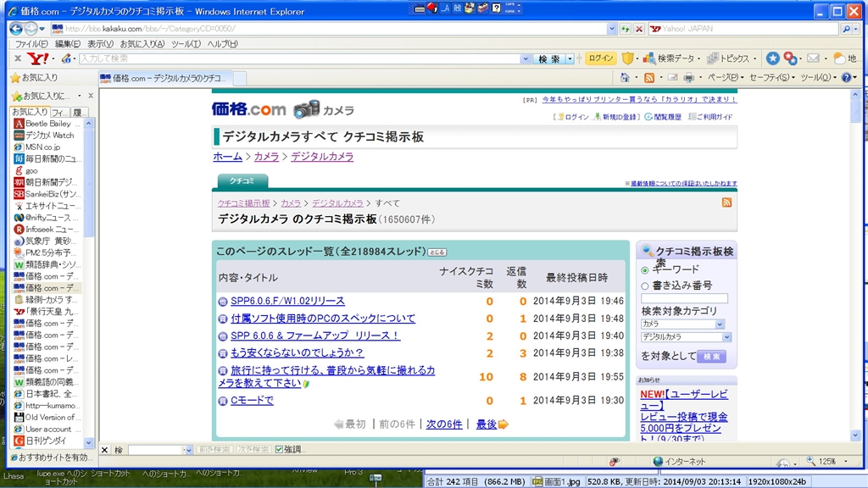Click the Yahoo! toolbar logo icon

pyautogui.click(x=38, y=58)
